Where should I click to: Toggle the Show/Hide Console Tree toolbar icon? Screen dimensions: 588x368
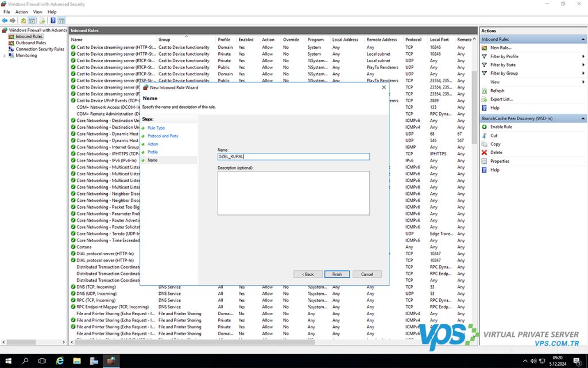(x=32, y=21)
